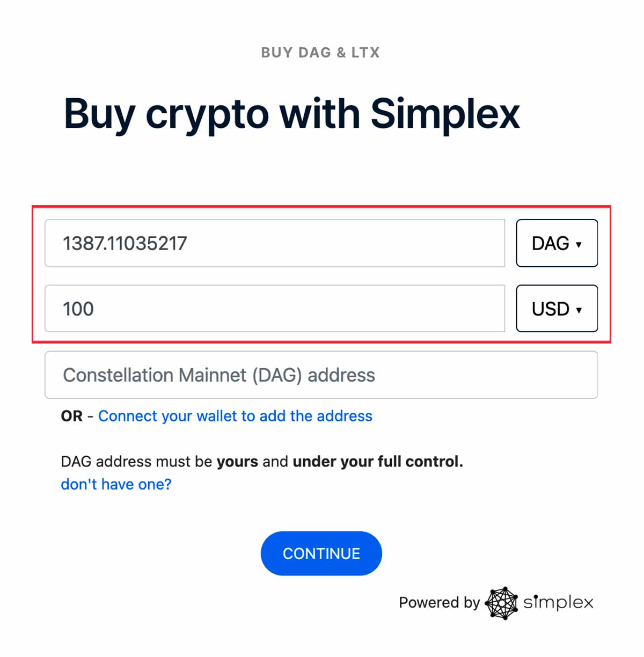Click the small arrow beside USD
The width and height of the screenshot is (644, 657).
coord(579,310)
